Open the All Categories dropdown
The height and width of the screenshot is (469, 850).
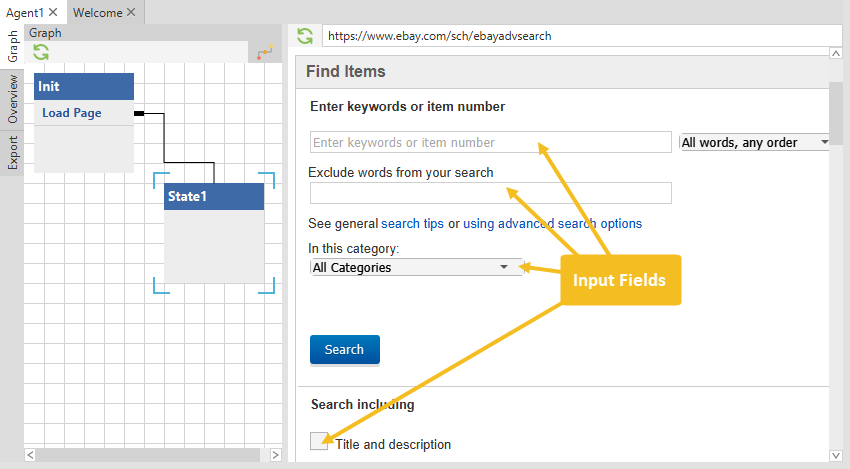417,267
